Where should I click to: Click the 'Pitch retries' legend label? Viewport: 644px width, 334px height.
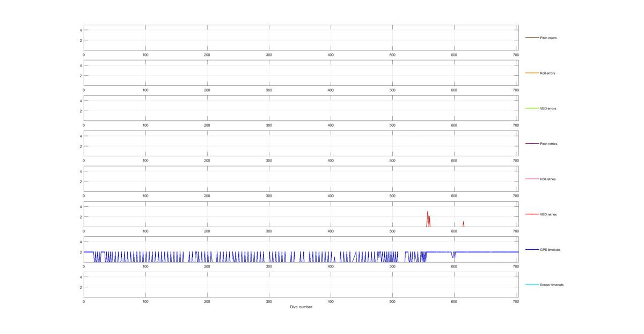(548, 144)
